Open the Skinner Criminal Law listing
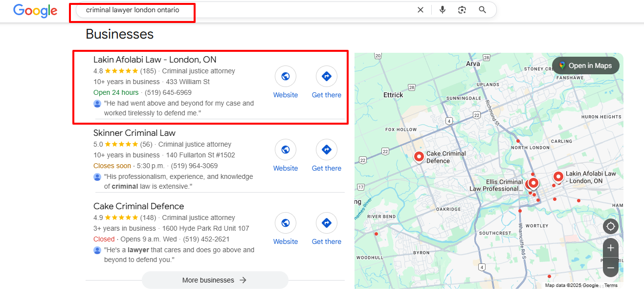This screenshot has width=644, height=305. point(134,133)
